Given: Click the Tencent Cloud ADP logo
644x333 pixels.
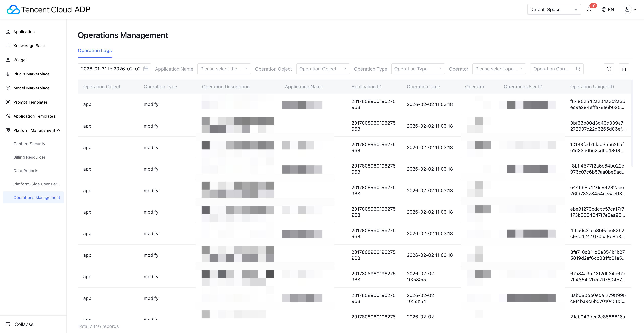Looking at the screenshot, I should click(48, 10).
